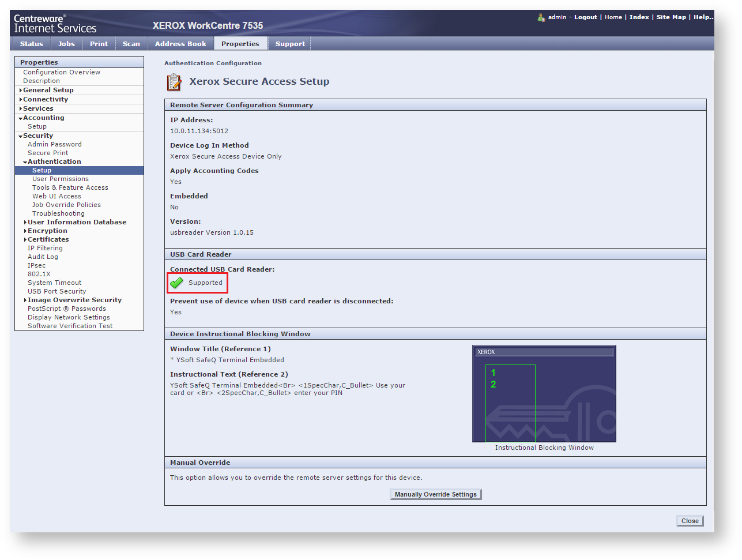Open the Audit Log page

[x=43, y=257]
